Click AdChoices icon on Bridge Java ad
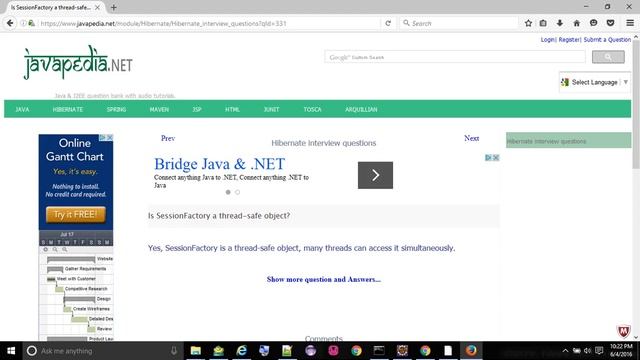 point(488,158)
